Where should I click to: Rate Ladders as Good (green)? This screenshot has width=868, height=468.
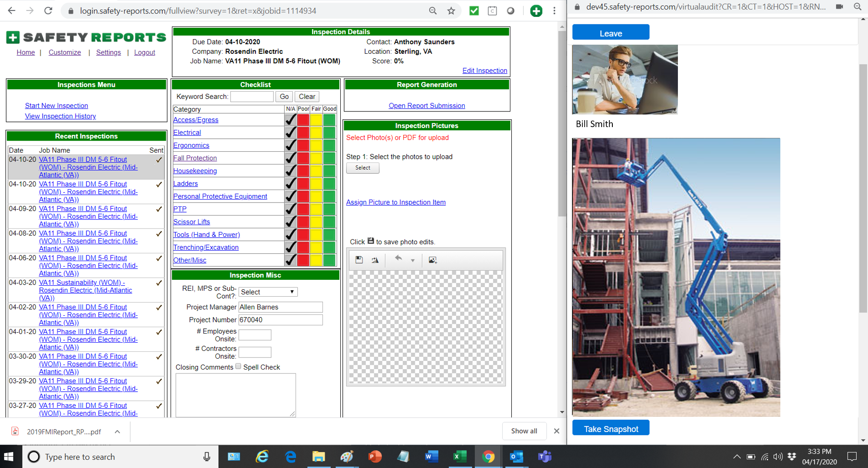(329, 183)
